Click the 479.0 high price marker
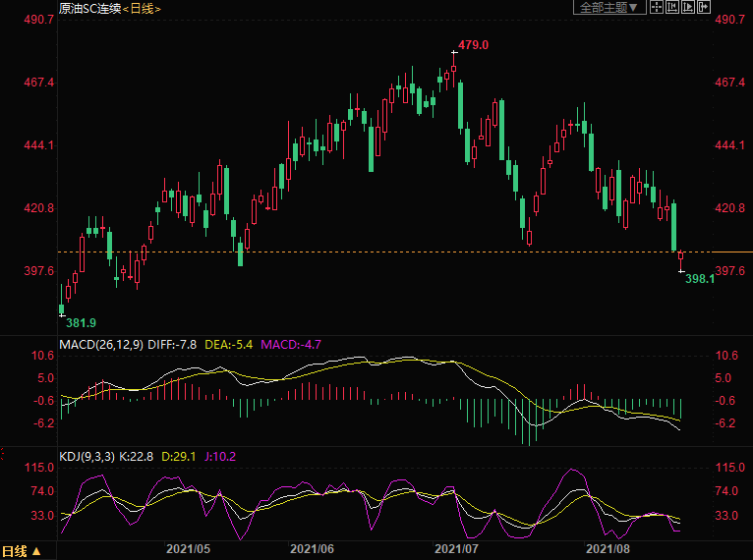The width and height of the screenshot is (753, 560). coord(474,45)
